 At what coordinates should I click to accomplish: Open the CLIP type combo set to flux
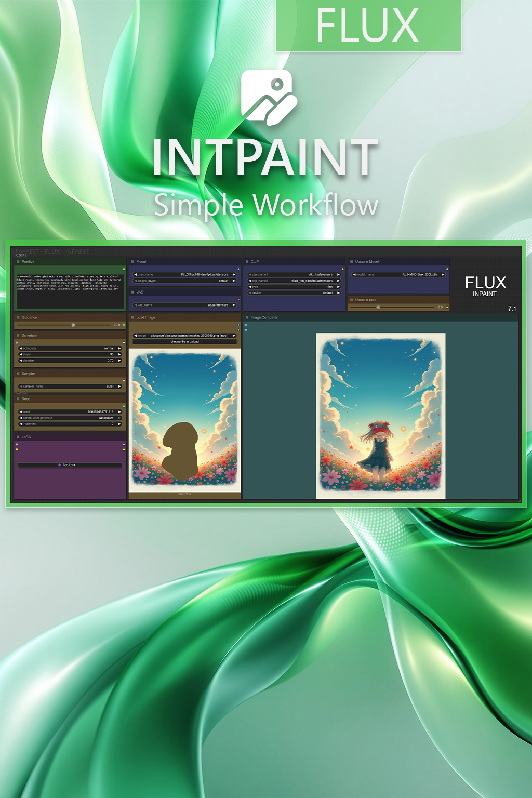pyautogui.click(x=294, y=287)
